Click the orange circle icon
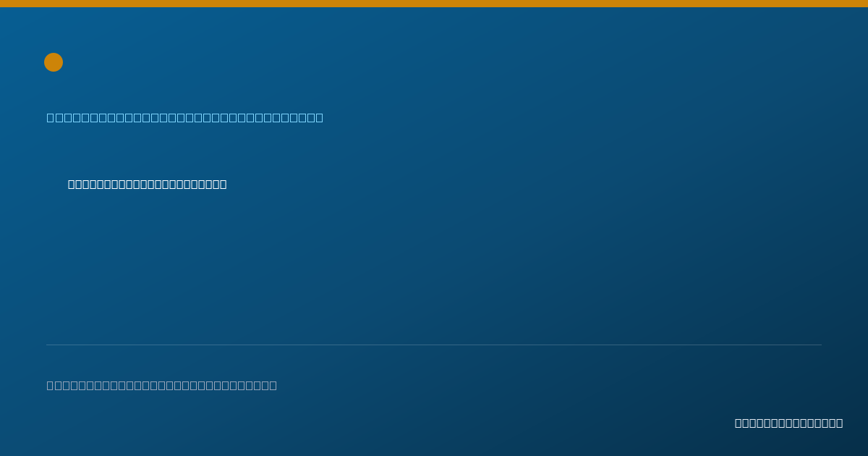Viewport: 868px width, 456px height. 54,62
